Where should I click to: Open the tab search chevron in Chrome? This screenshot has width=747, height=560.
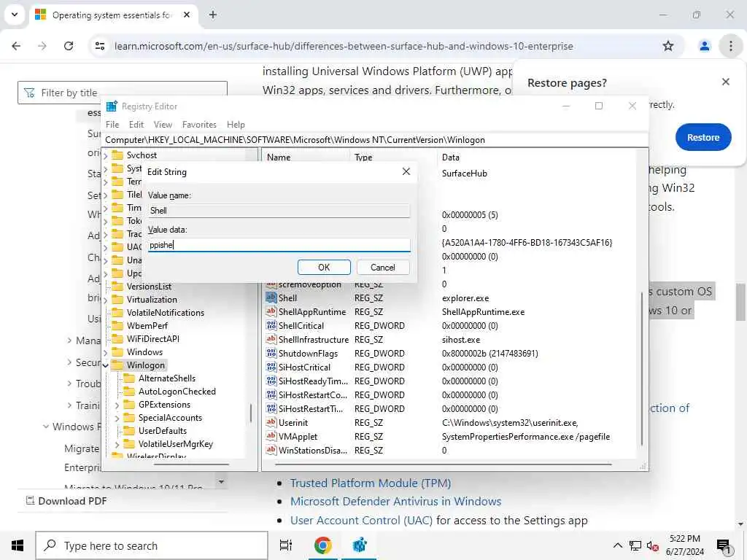15,15
